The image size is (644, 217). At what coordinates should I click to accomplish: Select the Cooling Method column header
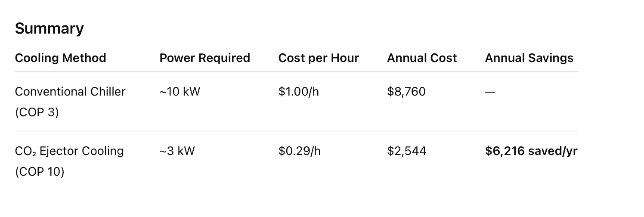(60, 58)
